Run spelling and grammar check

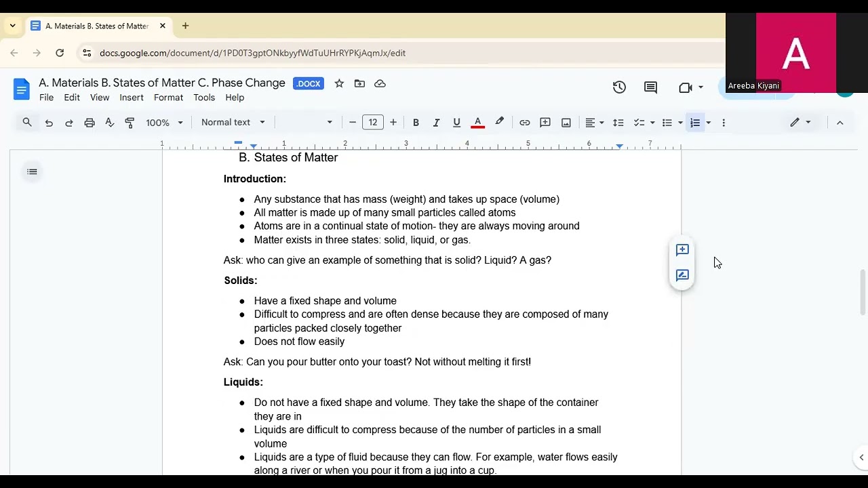coord(110,123)
